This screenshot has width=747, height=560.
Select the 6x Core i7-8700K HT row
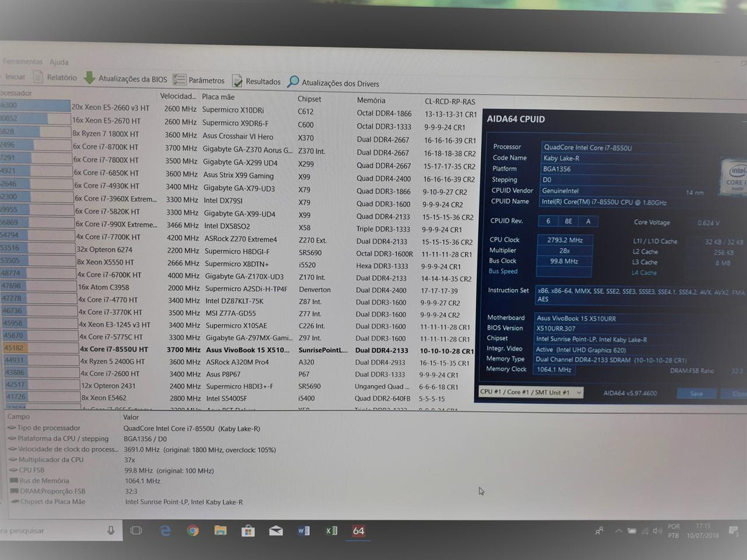pos(237,148)
